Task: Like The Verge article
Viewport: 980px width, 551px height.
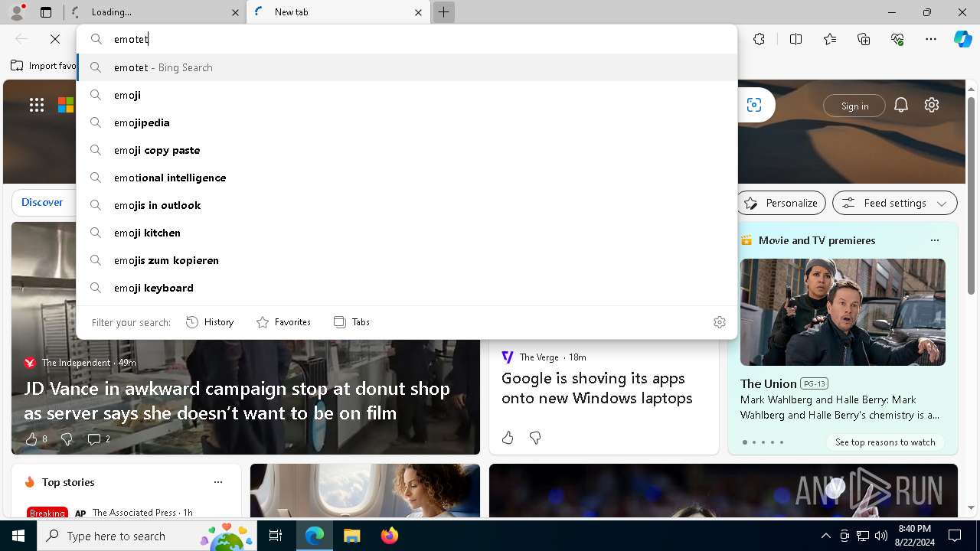Action: [x=508, y=438]
